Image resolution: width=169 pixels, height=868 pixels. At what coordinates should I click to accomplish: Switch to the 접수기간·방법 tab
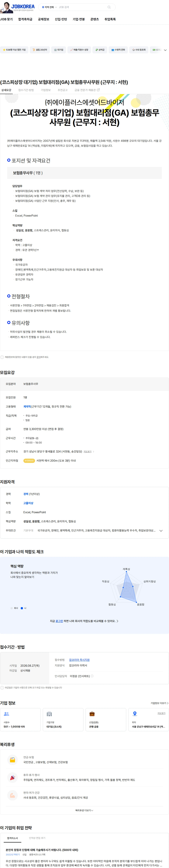(x=26, y=90)
